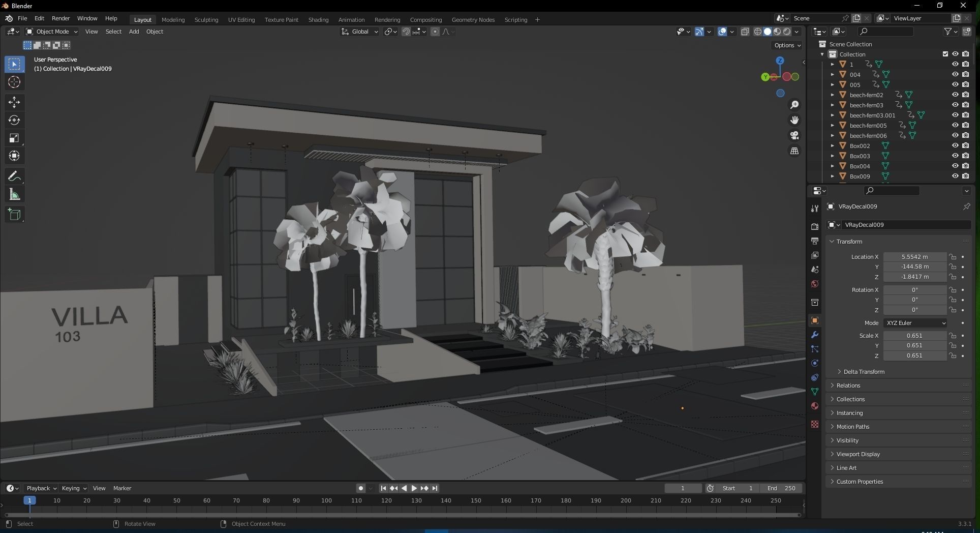Hide object 004 in viewport
Image resolution: width=980 pixels, height=533 pixels.
coord(955,74)
